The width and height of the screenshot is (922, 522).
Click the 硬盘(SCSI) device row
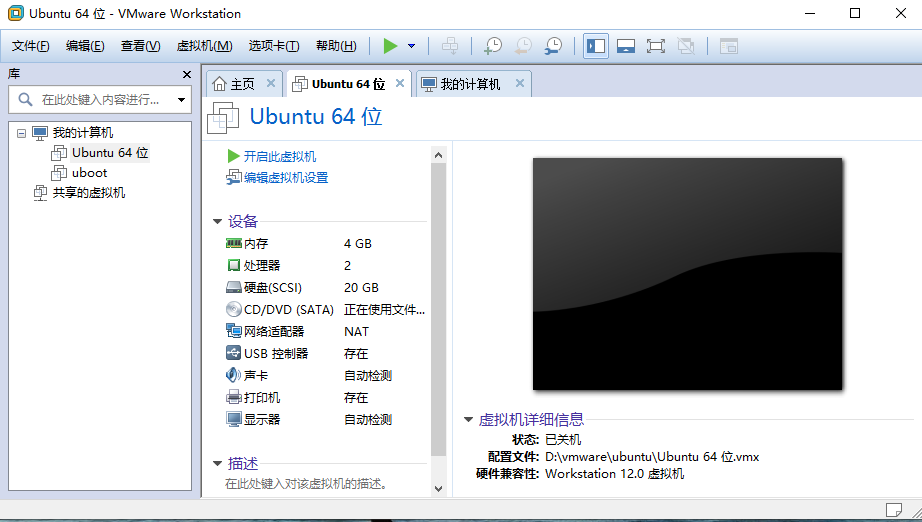click(325, 287)
